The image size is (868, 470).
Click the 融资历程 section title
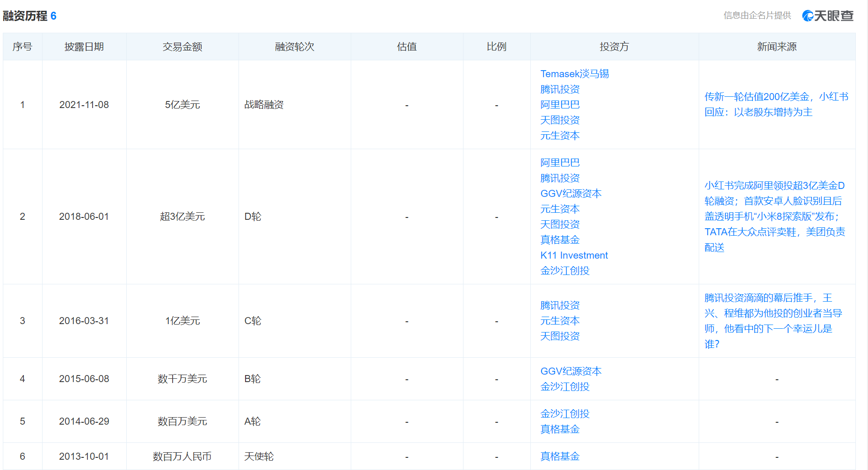tap(25, 16)
